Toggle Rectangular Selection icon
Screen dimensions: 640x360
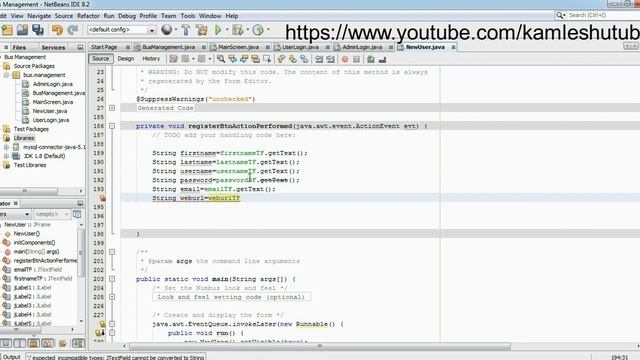[267, 59]
